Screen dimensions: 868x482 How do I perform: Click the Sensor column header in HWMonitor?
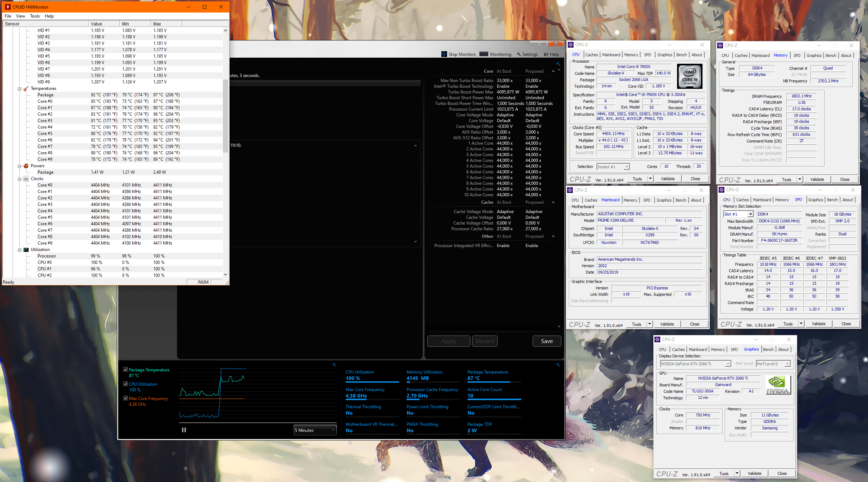pyautogui.click(x=45, y=24)
